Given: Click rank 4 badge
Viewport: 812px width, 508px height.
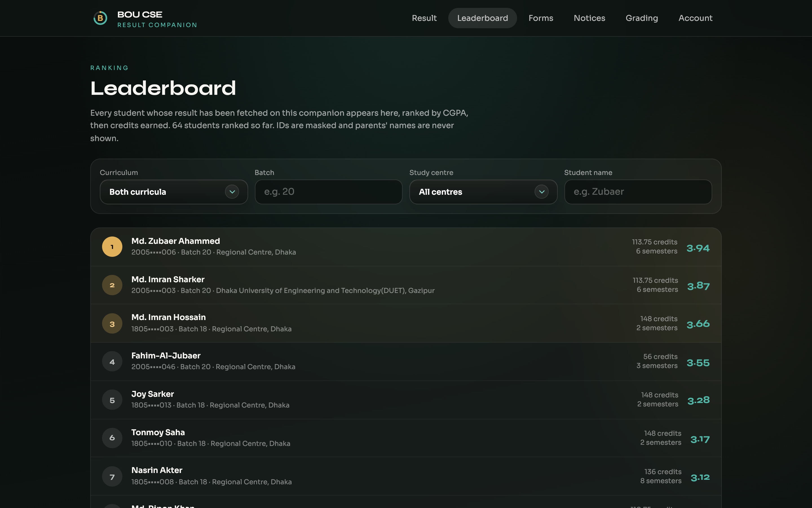Looking at the screenshot, I should coord(112,362).
